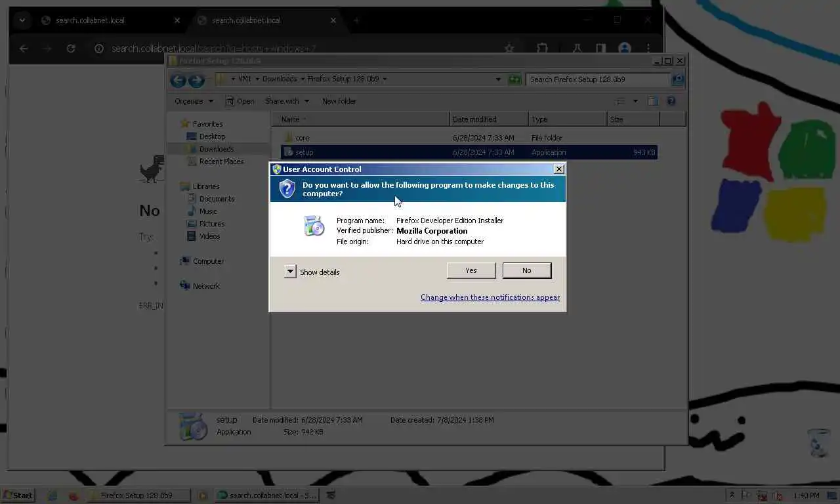Switch to the first search.collabnet.local Chrome tab
The image size is (840, 504).
click(x=110, y=20)
